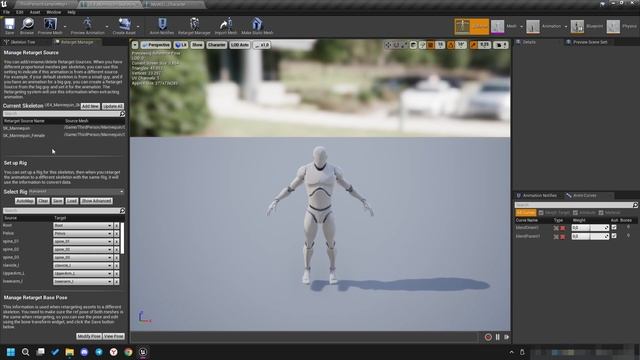Image resolution: width=640 pixels, height=360 pixels.
Task: Switch to Preview Scene Settings tab
Action: 590,42
